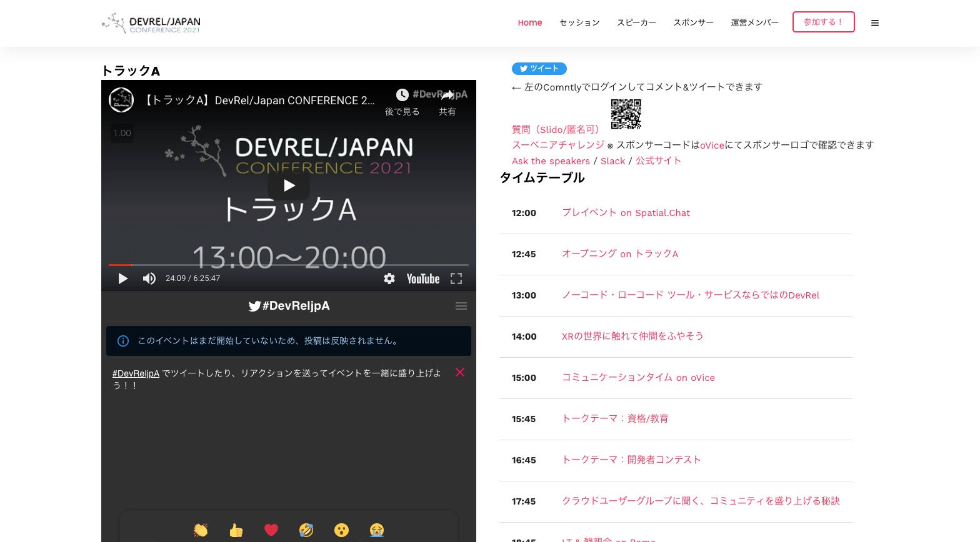Image resolution: width=980 pixels, height=542 pixels.
Task: Seek on the video progress bar
Action: point(287,265)
